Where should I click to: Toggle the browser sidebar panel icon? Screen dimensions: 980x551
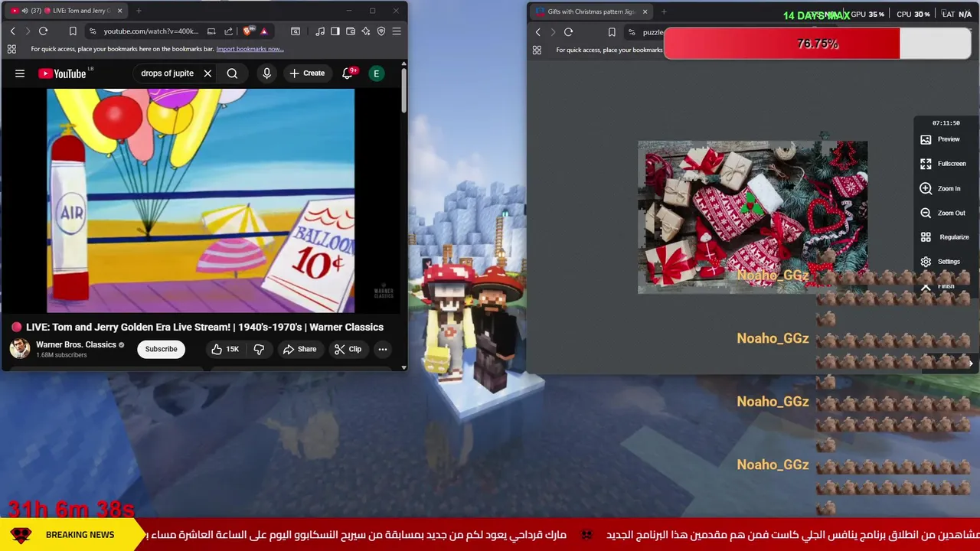click(x=335, y=31)
